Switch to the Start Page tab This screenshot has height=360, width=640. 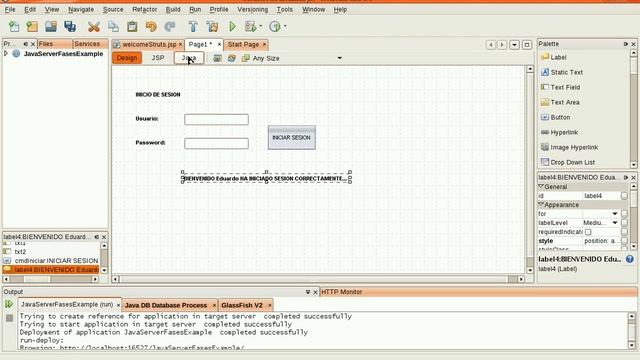click(243, 44)
